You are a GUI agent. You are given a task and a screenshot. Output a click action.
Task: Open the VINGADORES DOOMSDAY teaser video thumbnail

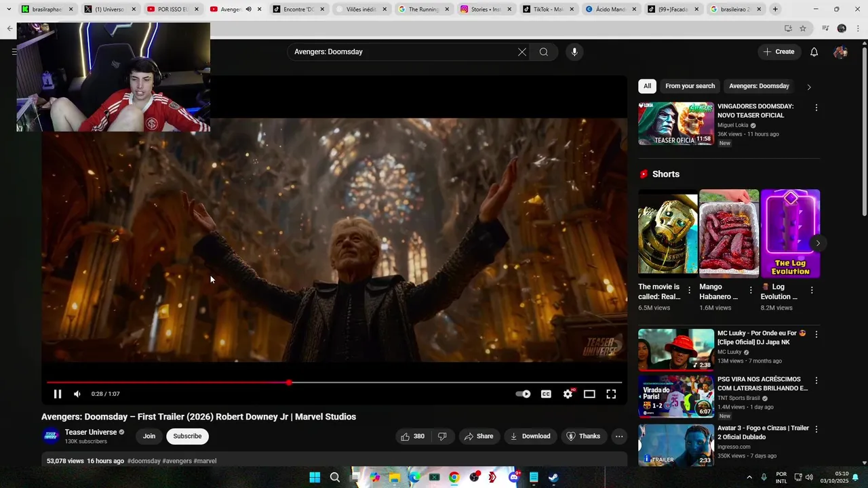click(676, 123)
